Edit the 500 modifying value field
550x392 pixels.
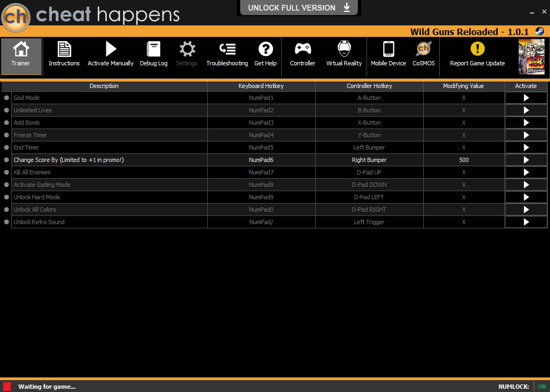(x=464, y=160)
